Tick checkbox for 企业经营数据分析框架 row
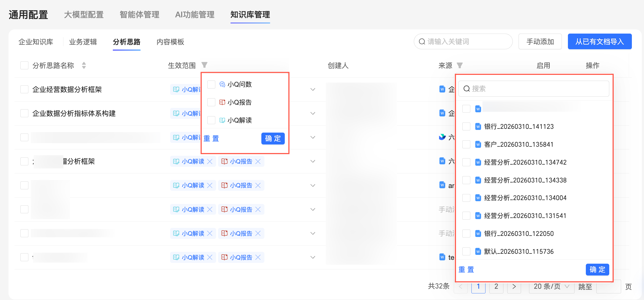The height and width of the screenshot is (300, 644). click(25, 89)
